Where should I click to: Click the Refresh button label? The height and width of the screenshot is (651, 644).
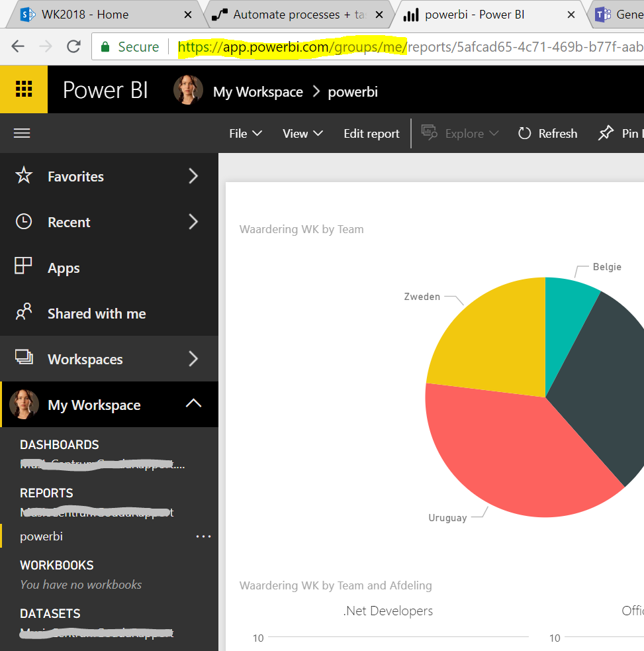click(x=558, y=134)
